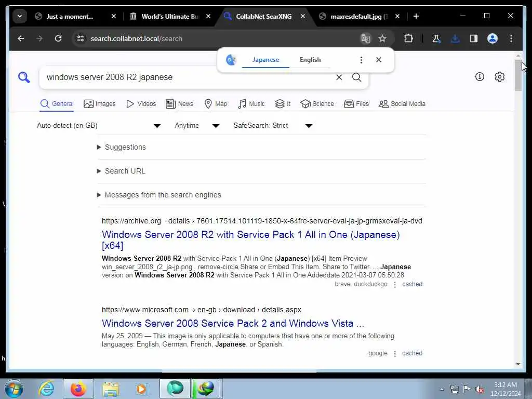Switch to the Videos search category

tap(141, 104)
